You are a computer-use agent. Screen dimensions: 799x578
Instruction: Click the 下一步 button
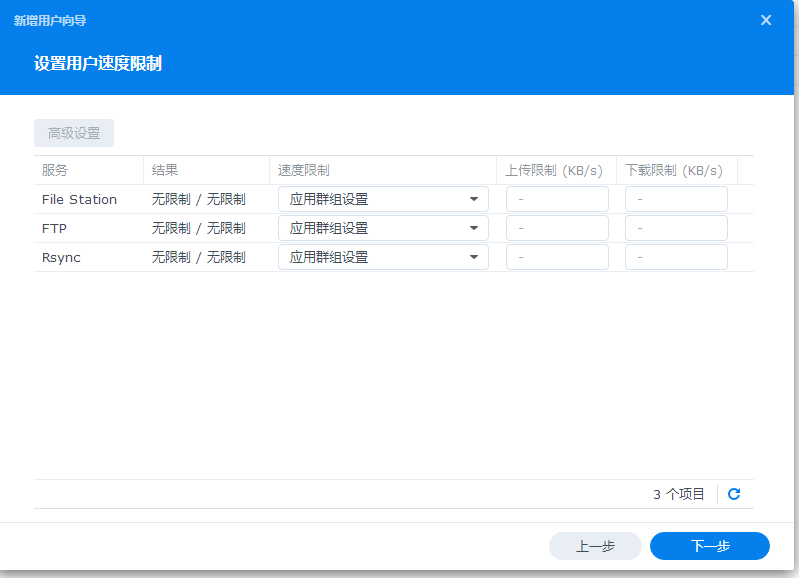pos(709,546)
